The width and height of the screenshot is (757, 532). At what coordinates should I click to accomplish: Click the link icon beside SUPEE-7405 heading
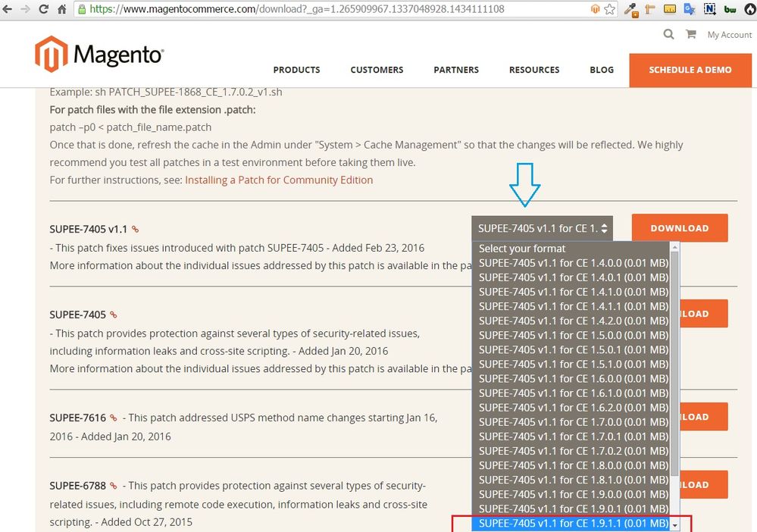(x=114, y=315)
